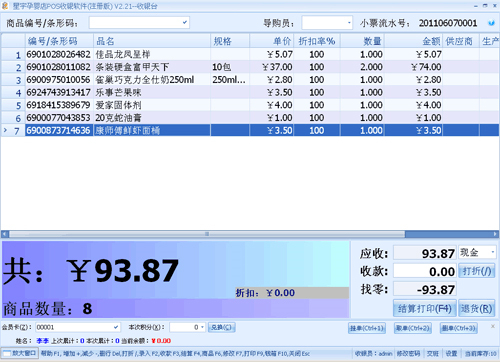Click the 兑换(C) exchange button
Viewport: 500px width, 362px height.
(x=222, y=327)
